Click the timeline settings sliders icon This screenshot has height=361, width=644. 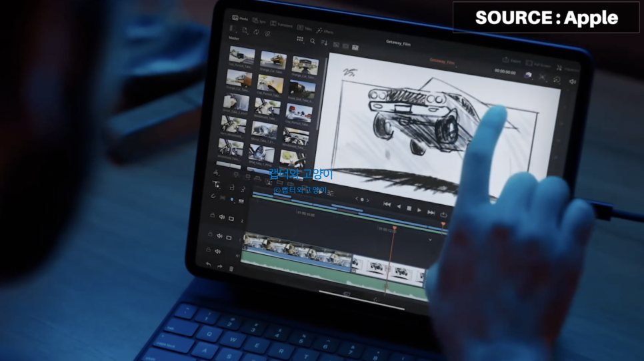click(x=331, y=193)
